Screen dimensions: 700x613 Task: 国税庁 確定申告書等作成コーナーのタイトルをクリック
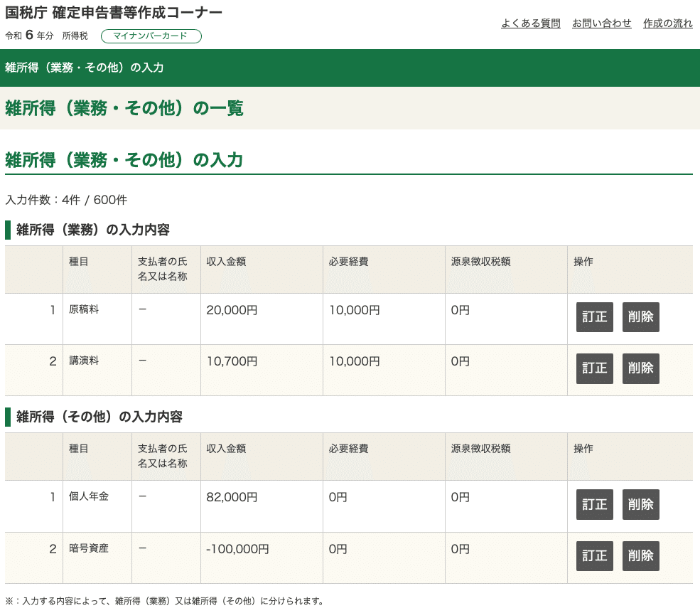point(111,12)
